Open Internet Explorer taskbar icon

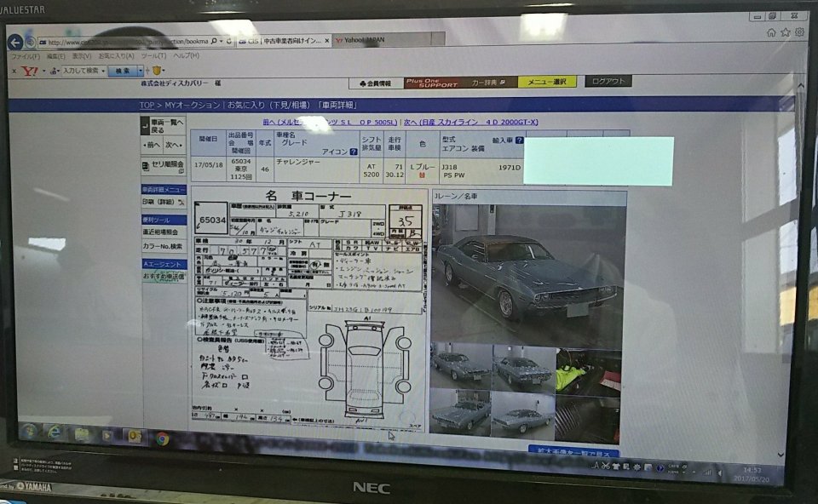click(x=53, y=433)
